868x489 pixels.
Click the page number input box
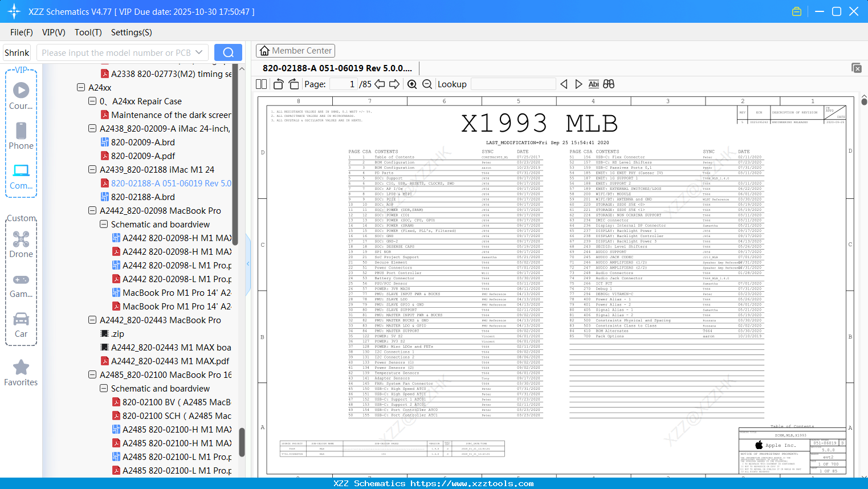tap(344, 84)
